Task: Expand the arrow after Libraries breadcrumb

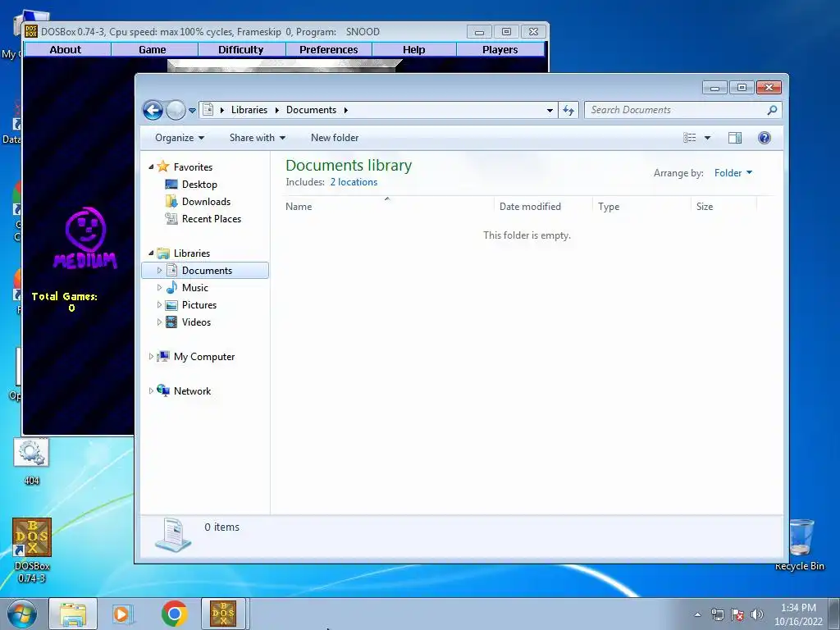Action: (x=276, y=111)
